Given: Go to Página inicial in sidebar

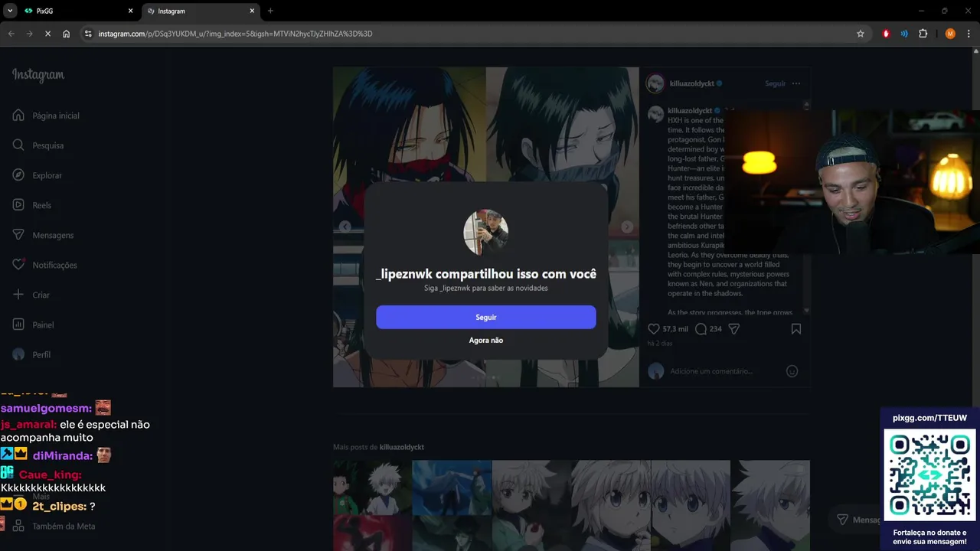Looking at the screenshot, I should coord(46,116).
